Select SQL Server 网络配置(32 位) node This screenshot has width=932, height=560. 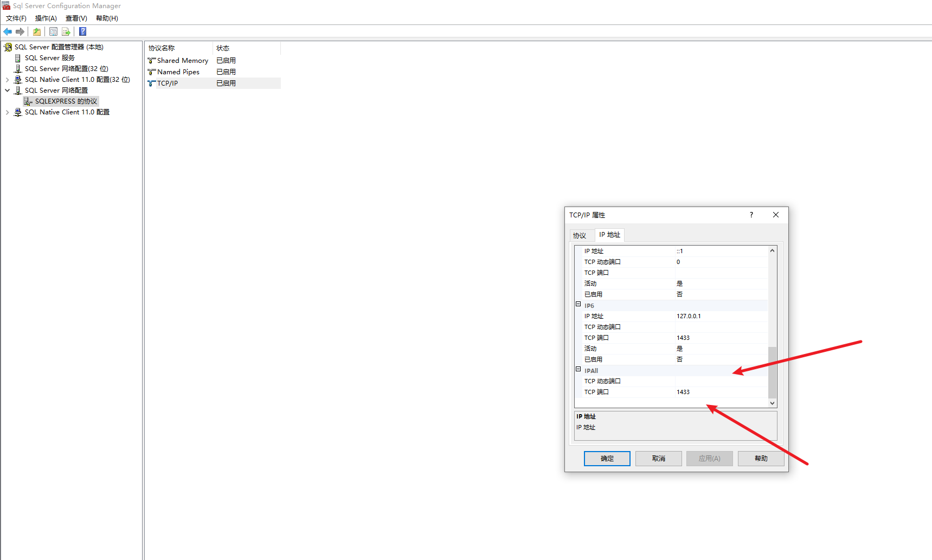click(x=66, y=69)
